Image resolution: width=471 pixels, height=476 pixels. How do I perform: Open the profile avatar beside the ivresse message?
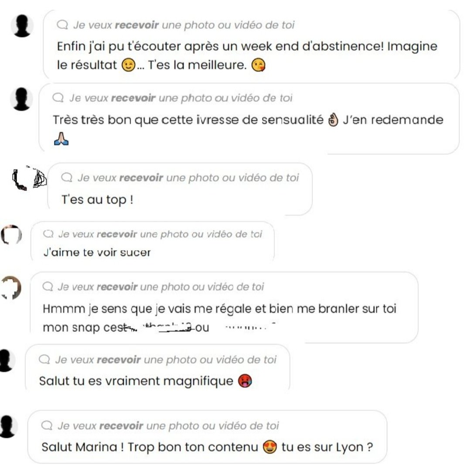coord(21,99)
